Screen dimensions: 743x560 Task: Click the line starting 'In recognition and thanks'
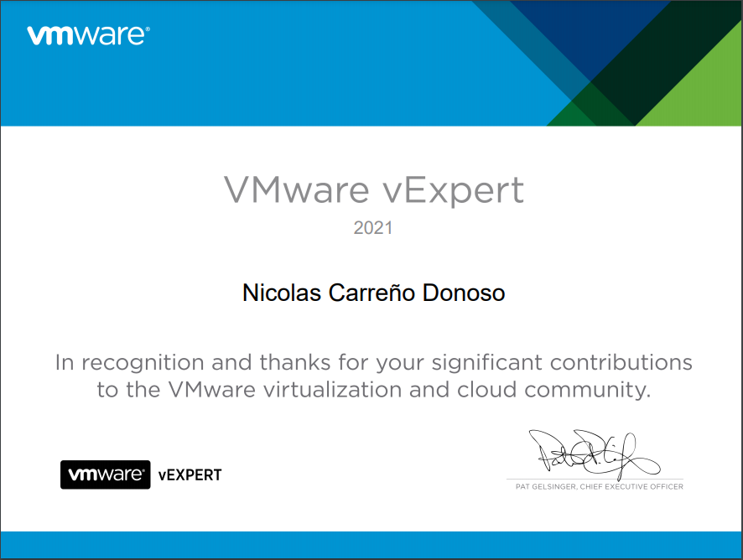373,362
